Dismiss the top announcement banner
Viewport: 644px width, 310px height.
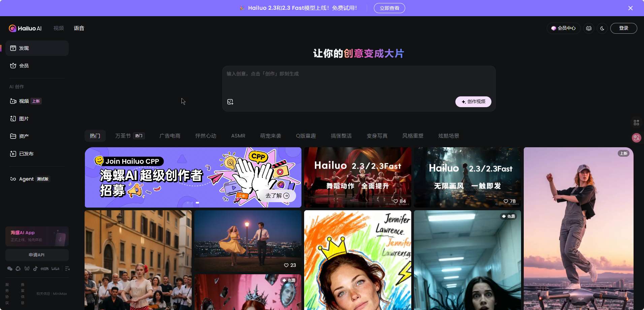[x=631, y=8]
